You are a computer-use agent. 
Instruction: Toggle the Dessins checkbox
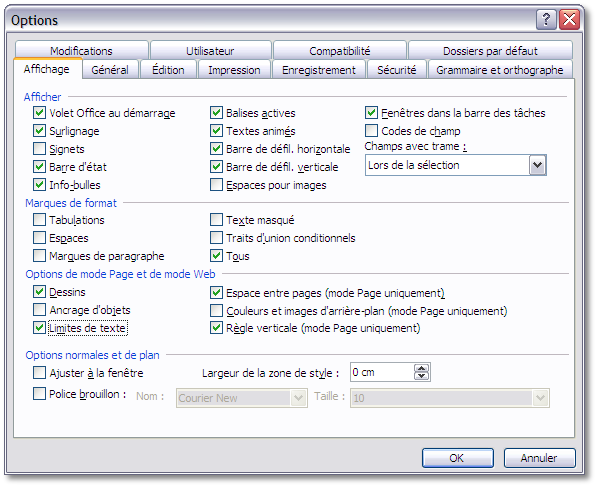click(39, 292)
